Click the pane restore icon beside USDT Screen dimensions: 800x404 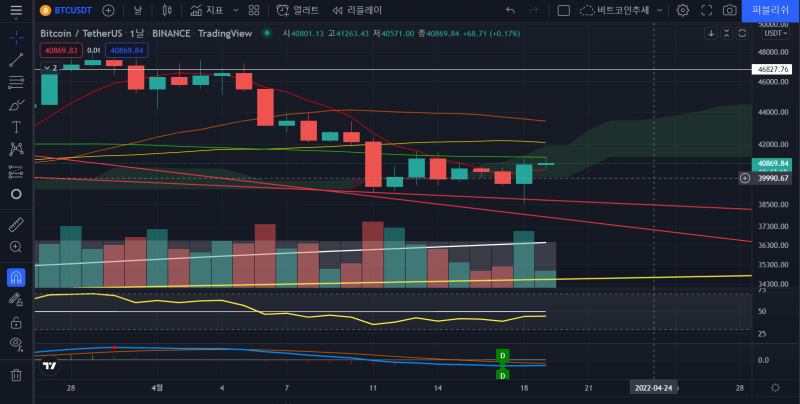(x=742, y=33)
